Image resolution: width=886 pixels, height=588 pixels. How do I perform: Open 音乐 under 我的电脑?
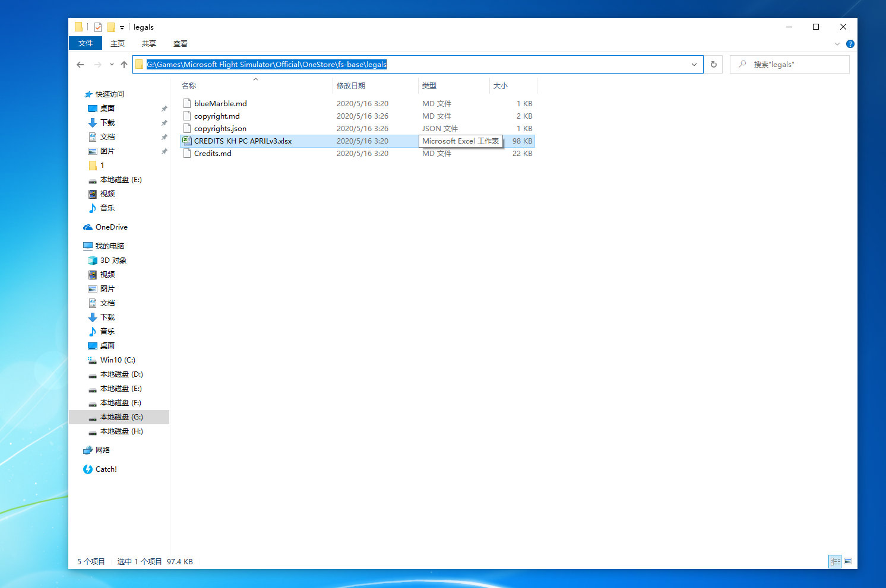click(x=107, y=332)
